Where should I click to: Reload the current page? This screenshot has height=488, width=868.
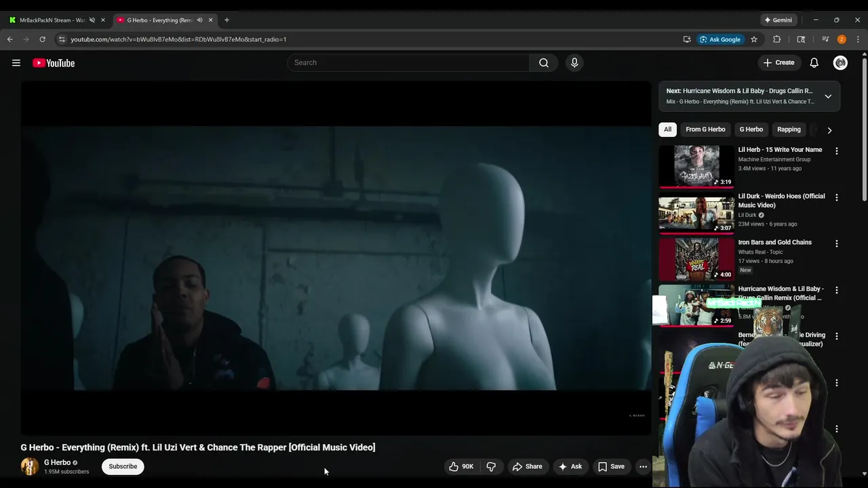pyautogui.click(x=42, y=39)
